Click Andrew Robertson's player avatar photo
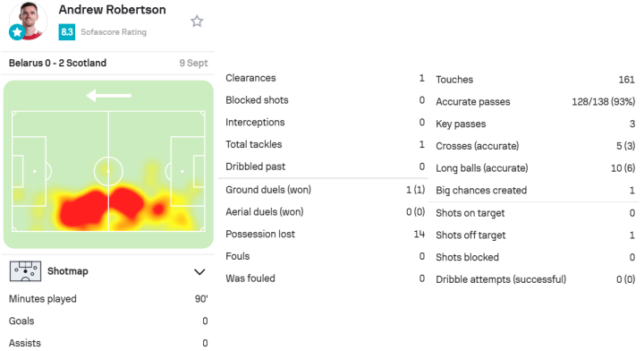The height and width of the screenshot is (351, 644). point(29,21)
